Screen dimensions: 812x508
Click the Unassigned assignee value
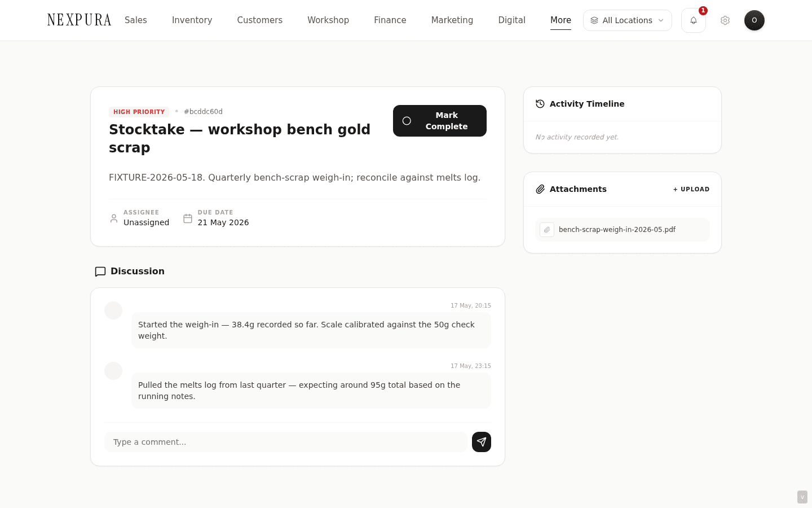[147, 222]
